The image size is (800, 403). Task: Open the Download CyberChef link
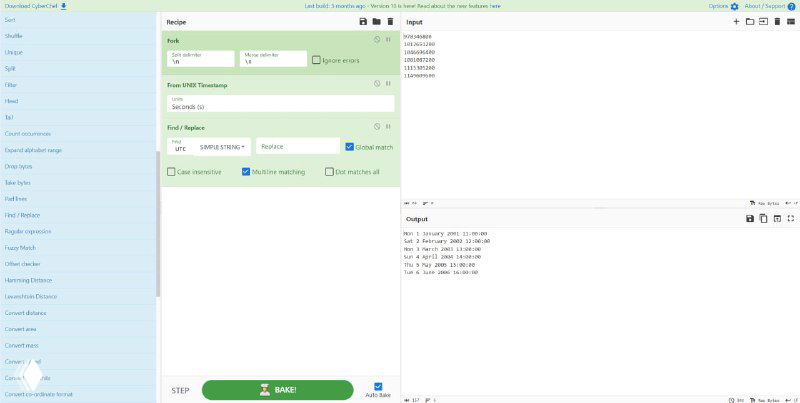tap(32, 6)
